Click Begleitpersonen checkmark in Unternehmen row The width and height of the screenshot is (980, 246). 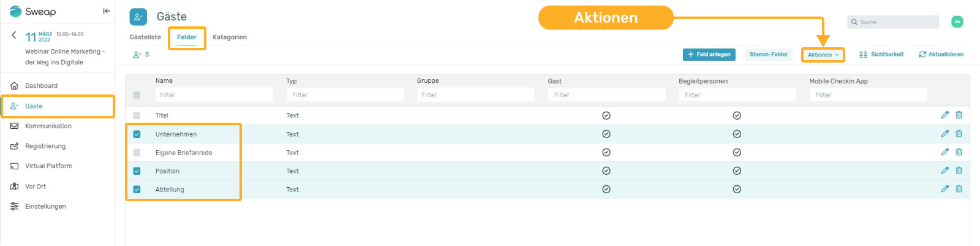click(x=737, y=134)
